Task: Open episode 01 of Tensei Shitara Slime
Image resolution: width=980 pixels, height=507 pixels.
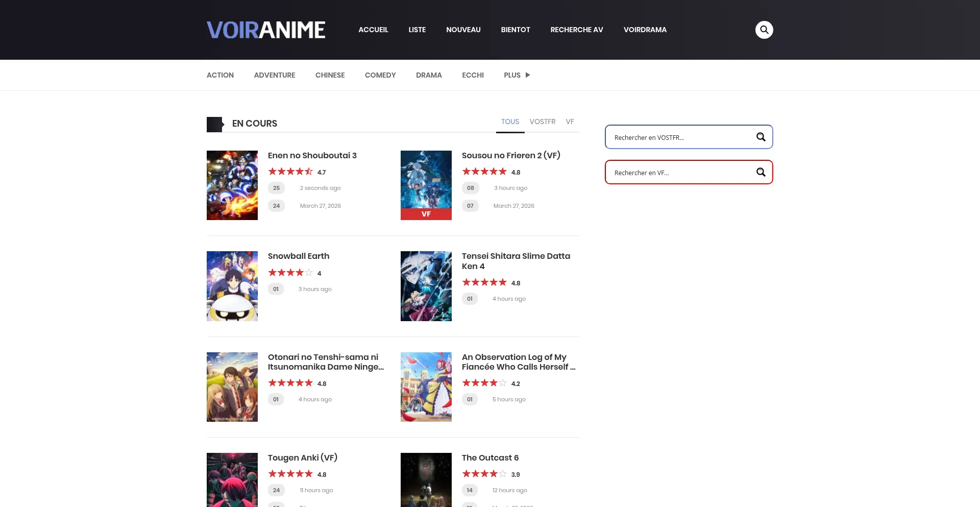Action: pos(470,299)
